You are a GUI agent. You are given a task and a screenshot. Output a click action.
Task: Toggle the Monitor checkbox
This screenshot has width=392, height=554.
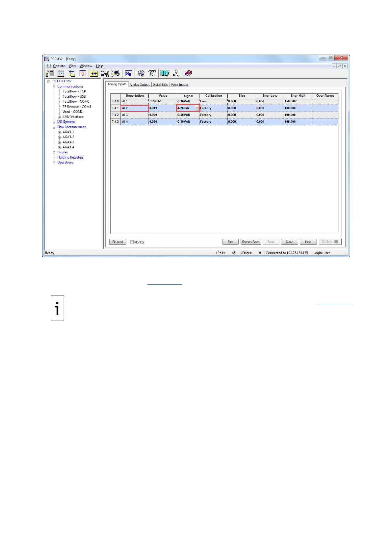(132, 242)
